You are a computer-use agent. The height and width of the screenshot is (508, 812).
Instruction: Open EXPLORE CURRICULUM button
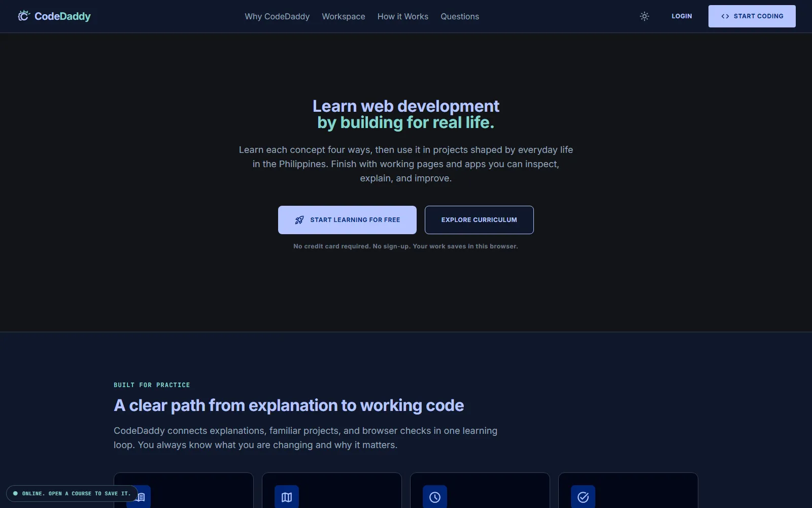coord(479,220)
